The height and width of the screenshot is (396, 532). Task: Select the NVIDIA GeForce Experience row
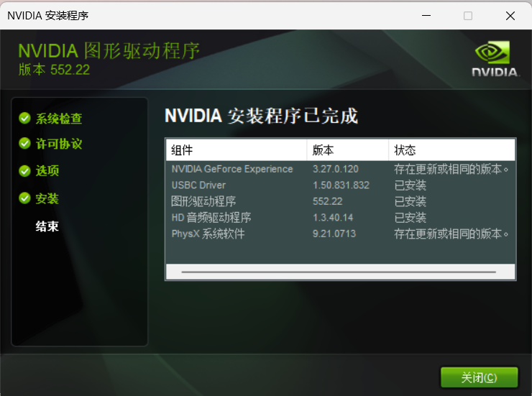(340, 169)
